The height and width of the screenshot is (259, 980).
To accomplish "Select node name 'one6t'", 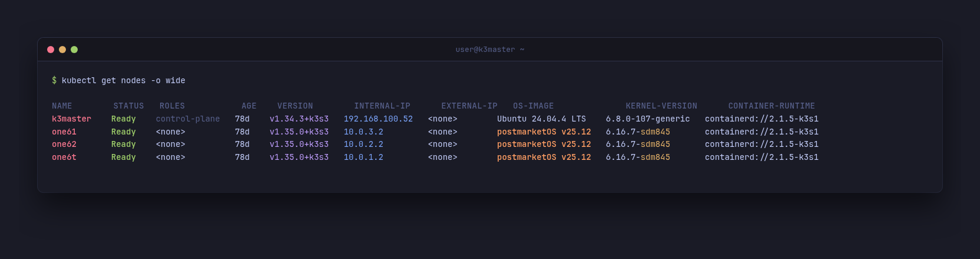I will [64, 158].
